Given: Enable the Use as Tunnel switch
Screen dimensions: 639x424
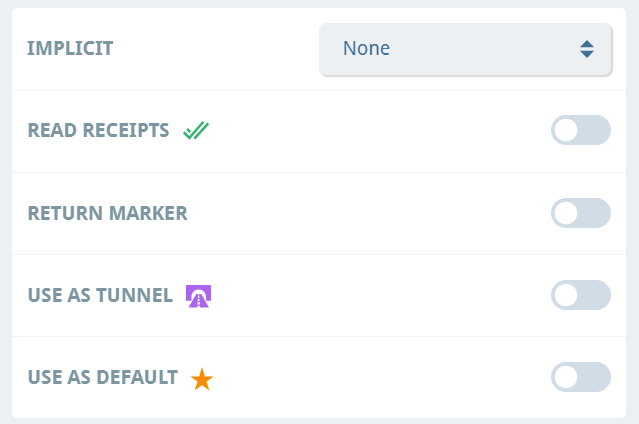Looking at the screenshot, I should pos(581,295).
